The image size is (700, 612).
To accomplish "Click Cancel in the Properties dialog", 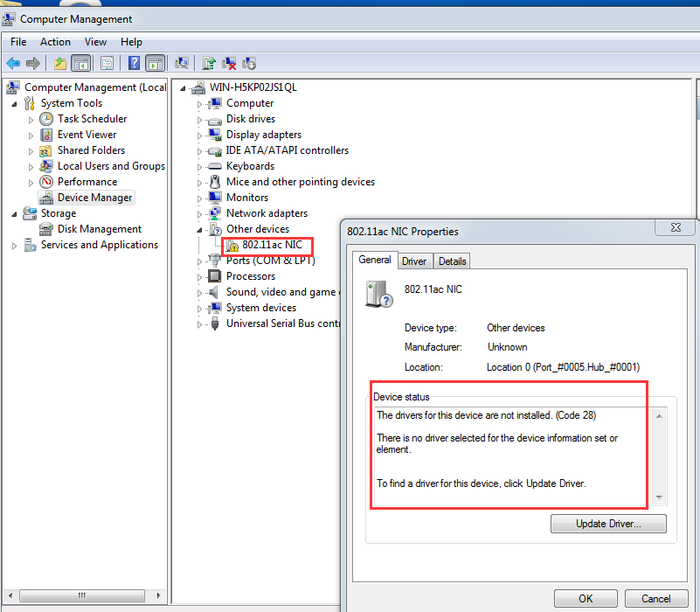I will click(655, 599).
